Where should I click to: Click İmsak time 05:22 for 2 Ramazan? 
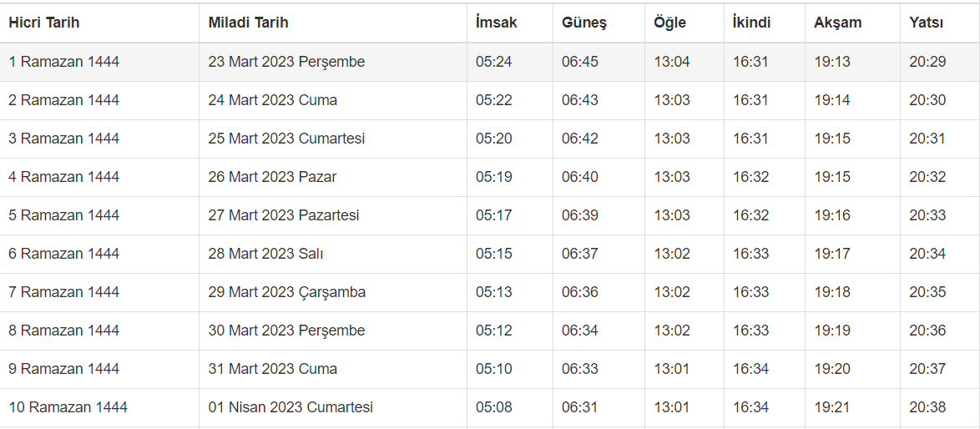(x=494, y=100)
